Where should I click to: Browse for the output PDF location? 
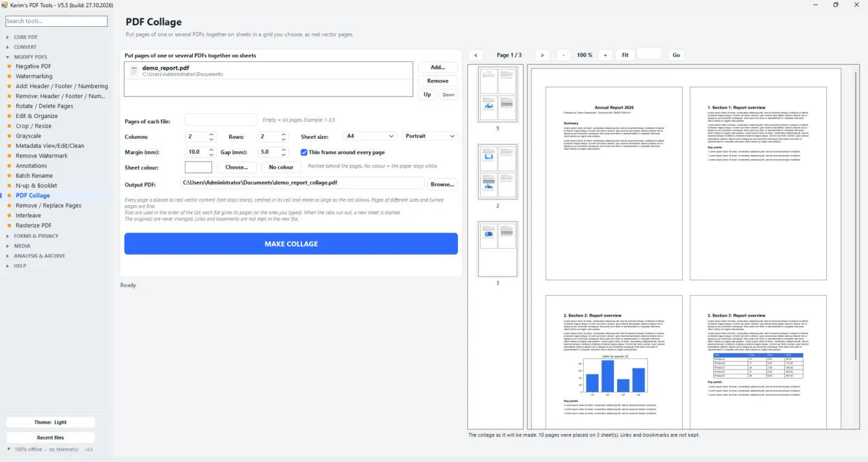click(442, 184)
